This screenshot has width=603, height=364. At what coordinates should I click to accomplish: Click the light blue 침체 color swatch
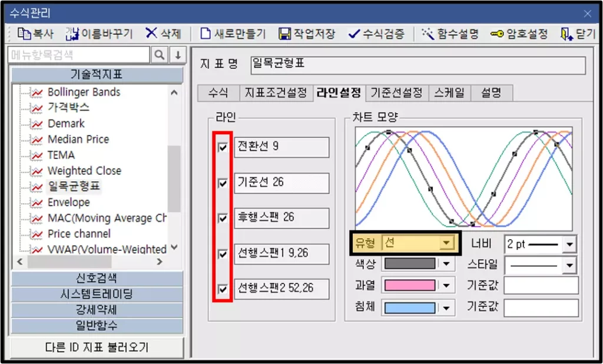[x=410, y=308]
